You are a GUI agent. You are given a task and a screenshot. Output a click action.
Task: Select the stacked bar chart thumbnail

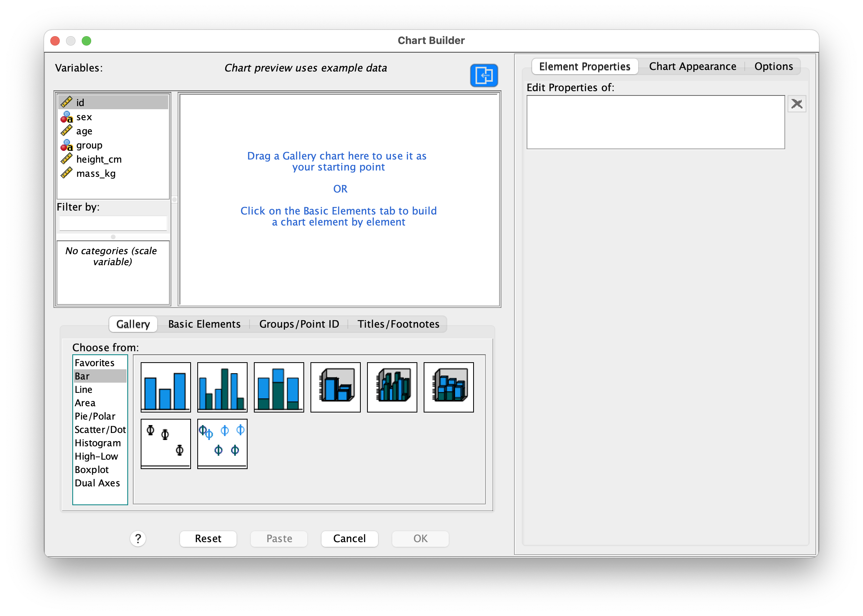point(279,387)
